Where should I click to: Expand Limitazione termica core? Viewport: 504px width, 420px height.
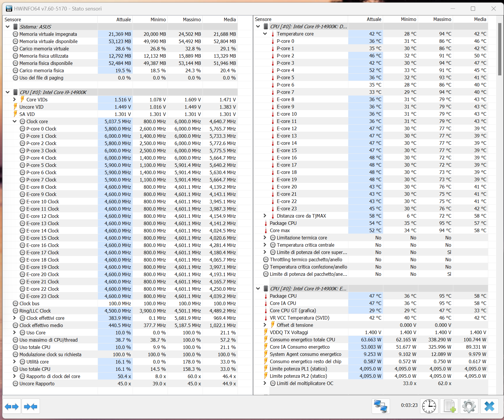pos(265,238)
